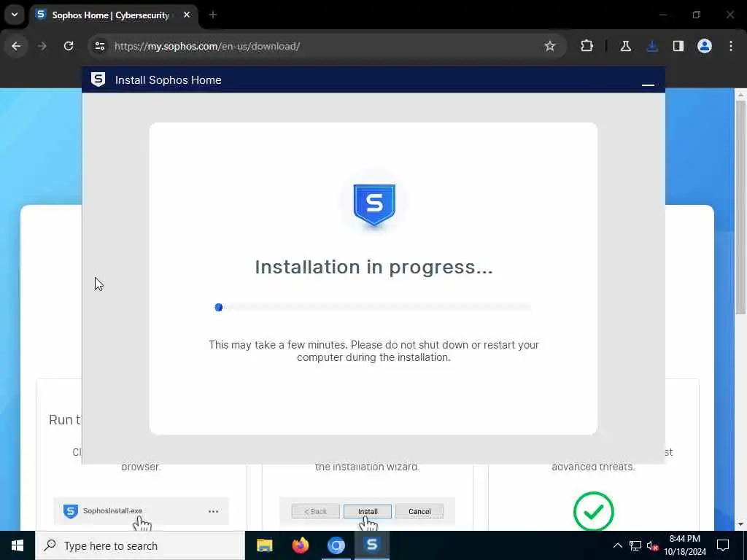Open the three-dot options beside SophosInstall.exe
747x560 pixels.
pyautogui.click(x=213, y=511)
